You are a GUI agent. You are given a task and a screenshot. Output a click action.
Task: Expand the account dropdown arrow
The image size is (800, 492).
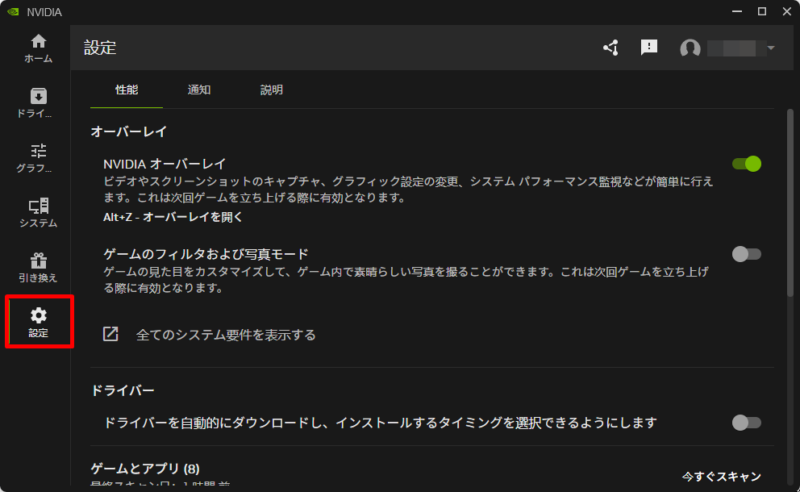771,48
